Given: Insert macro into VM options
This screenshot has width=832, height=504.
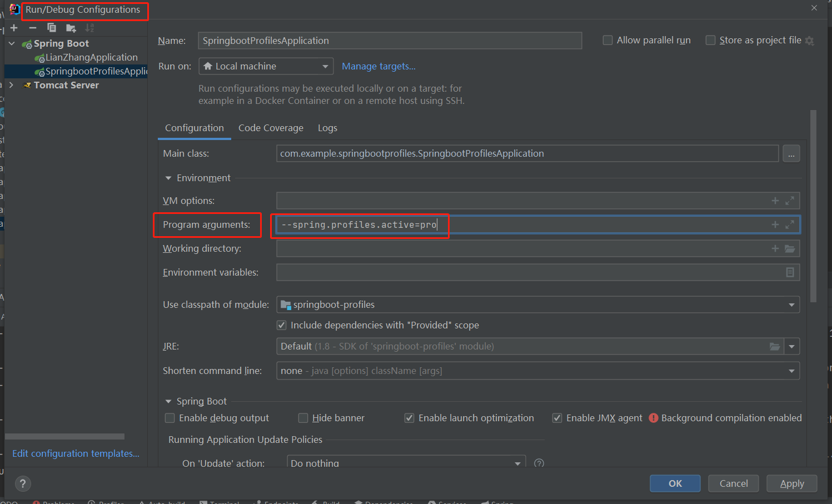Looking at the screenshot, I should [775, 201].
